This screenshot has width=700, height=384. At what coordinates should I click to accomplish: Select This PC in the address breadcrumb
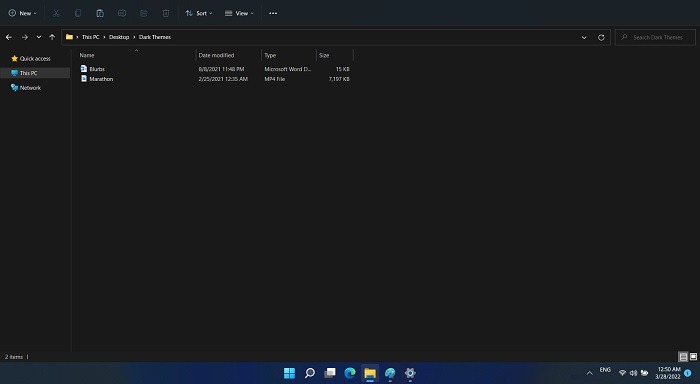pos(91,37)
